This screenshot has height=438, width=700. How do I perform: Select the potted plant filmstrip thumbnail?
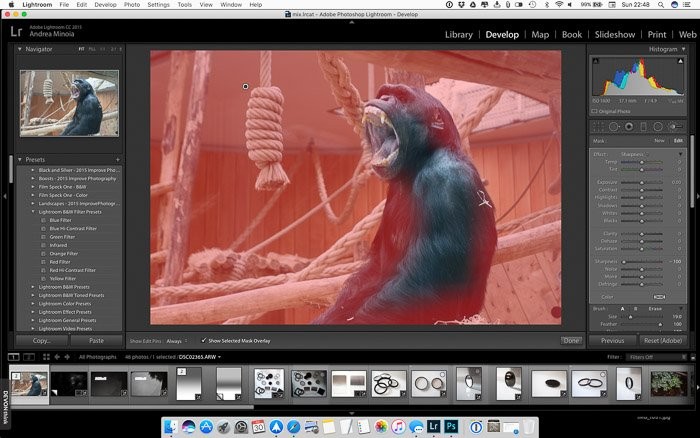[x=668, y=384]
